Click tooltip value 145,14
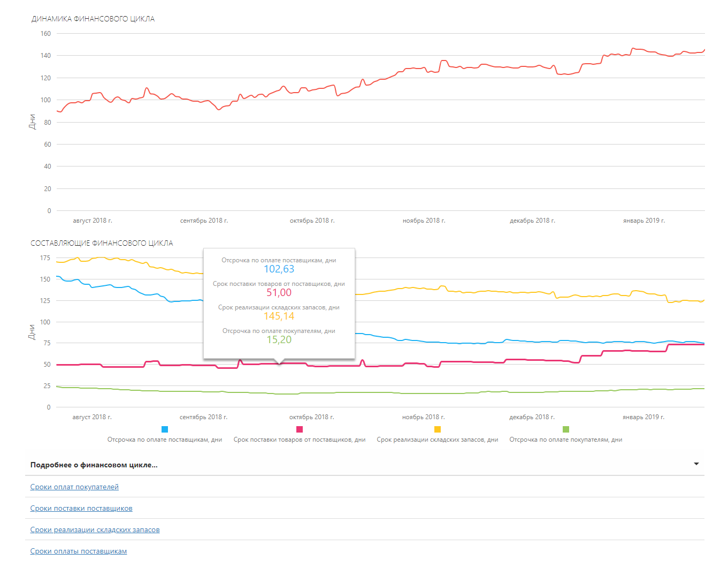This screenshot has height=583, width=728. pos(279,316)
